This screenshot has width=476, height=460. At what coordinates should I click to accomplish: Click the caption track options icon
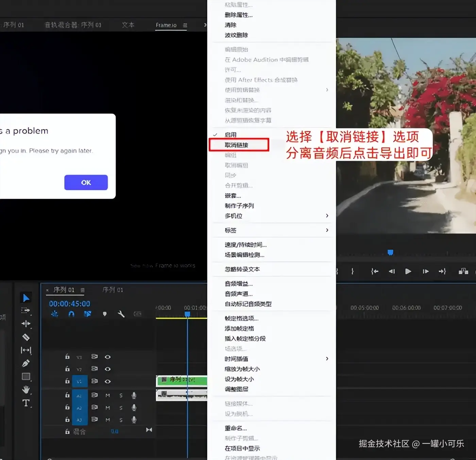pyautogui.click(x=137, y=314)
